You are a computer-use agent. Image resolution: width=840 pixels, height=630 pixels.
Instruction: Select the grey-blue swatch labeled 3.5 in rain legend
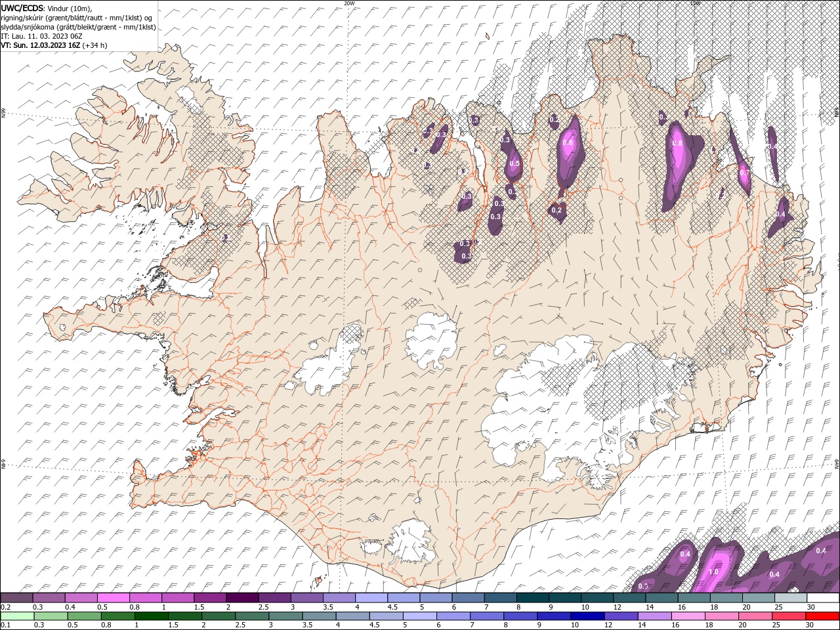tap(319, 616)
